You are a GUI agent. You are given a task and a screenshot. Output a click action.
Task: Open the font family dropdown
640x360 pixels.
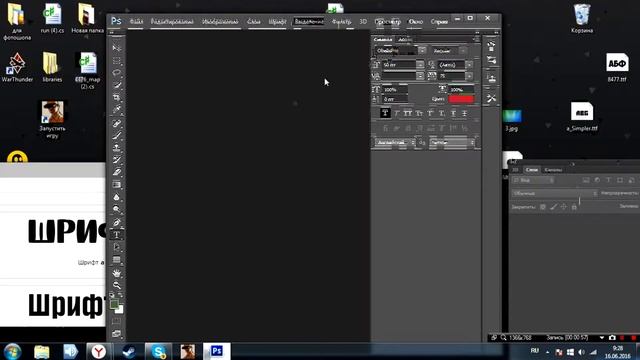[x=400, y=51]
